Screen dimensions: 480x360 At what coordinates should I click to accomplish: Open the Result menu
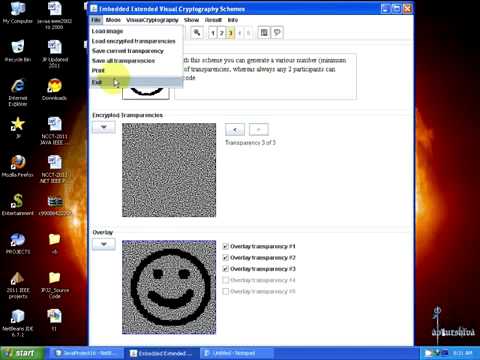[x=213, y=20]
